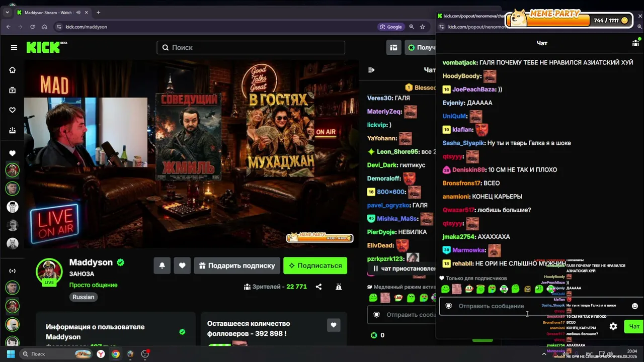
Task: Click the live broadcast icon in the sidebar
Action: (x=13, y=270)
